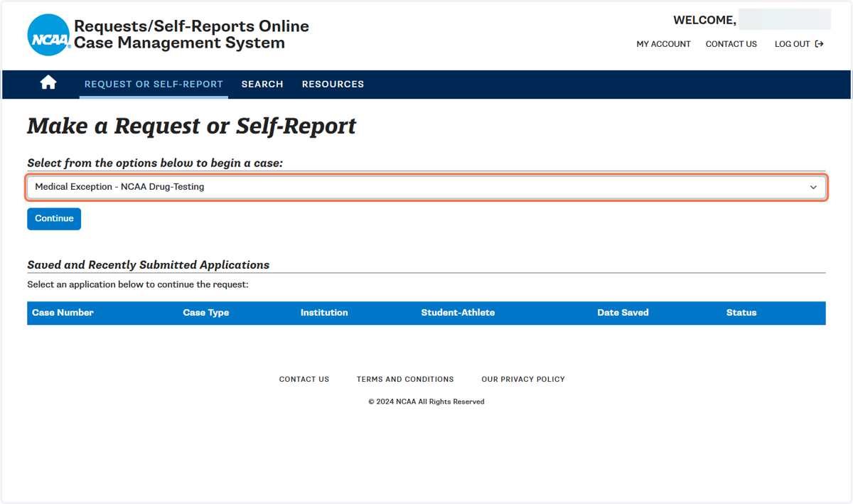Screen dimensions: 853x504
Task: Click Date Saved column header
Action: pyautogui.click(x=623, y=313)
